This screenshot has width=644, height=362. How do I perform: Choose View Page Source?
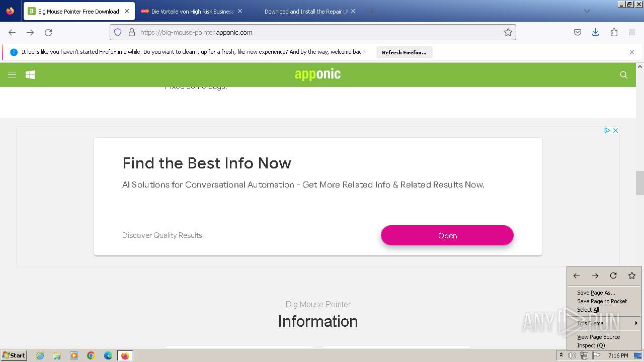pos(604,337)
